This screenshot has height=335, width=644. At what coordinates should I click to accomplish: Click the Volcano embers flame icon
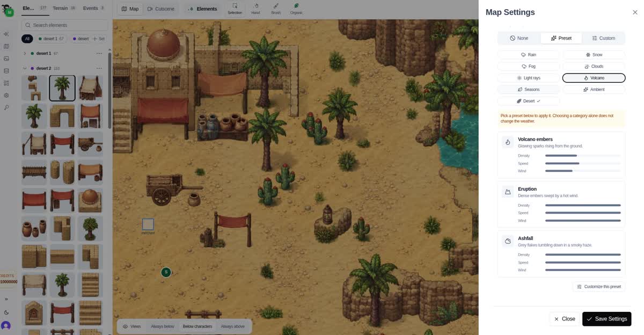[508, 142]
